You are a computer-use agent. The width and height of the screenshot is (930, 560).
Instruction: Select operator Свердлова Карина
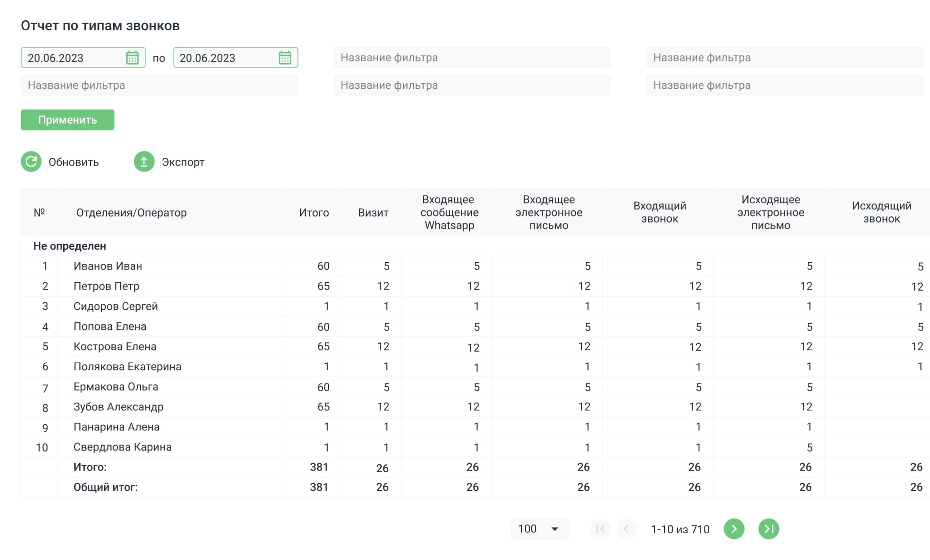pyautogui.click(x=123, y=447)
